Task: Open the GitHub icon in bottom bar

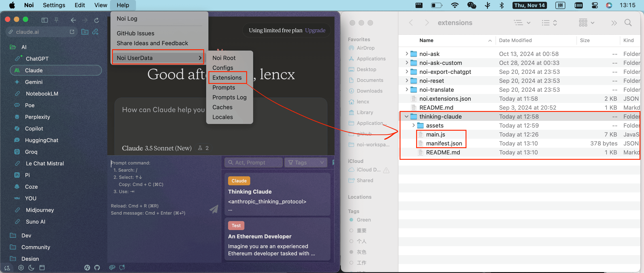Action: (x=97, y=267)
